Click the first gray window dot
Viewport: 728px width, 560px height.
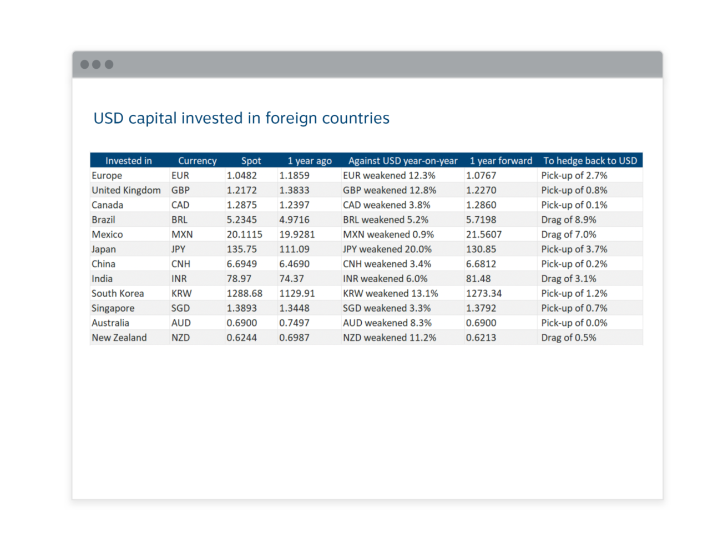point(84,64)
